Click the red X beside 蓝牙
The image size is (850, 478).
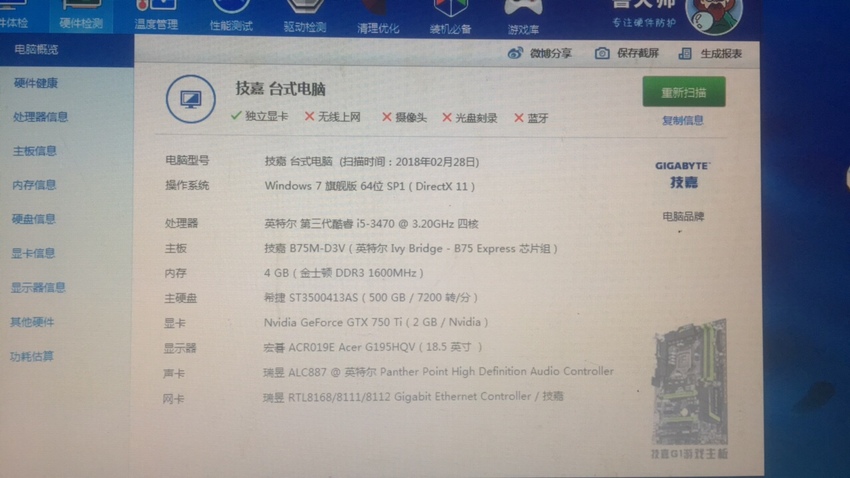519,118
